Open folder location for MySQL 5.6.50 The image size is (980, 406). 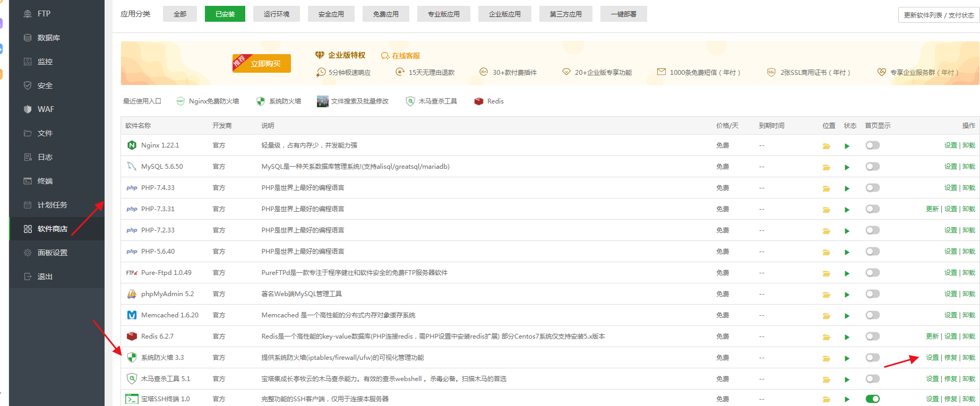826,167
